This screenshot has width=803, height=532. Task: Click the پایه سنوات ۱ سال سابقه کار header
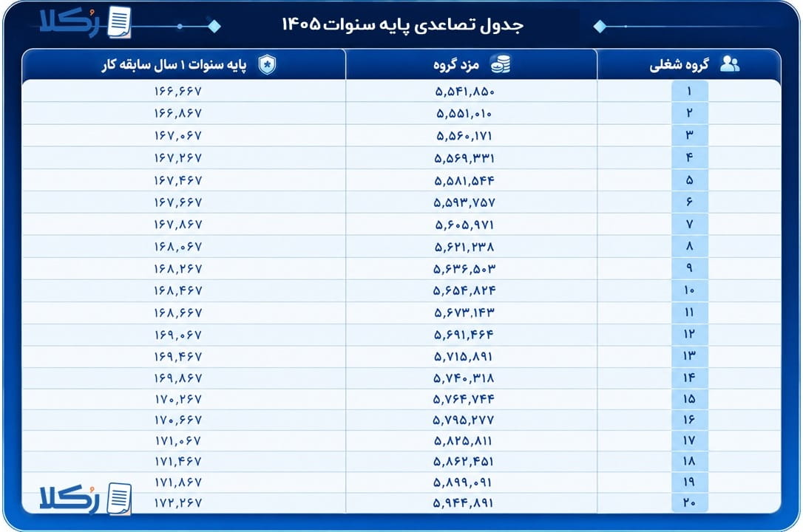pos(184,64)
